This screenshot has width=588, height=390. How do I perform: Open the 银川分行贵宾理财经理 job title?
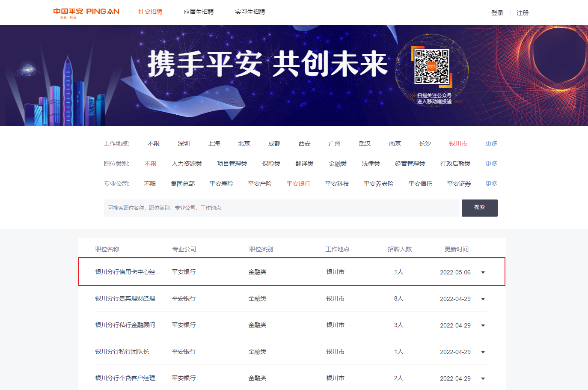pos(125,298)
